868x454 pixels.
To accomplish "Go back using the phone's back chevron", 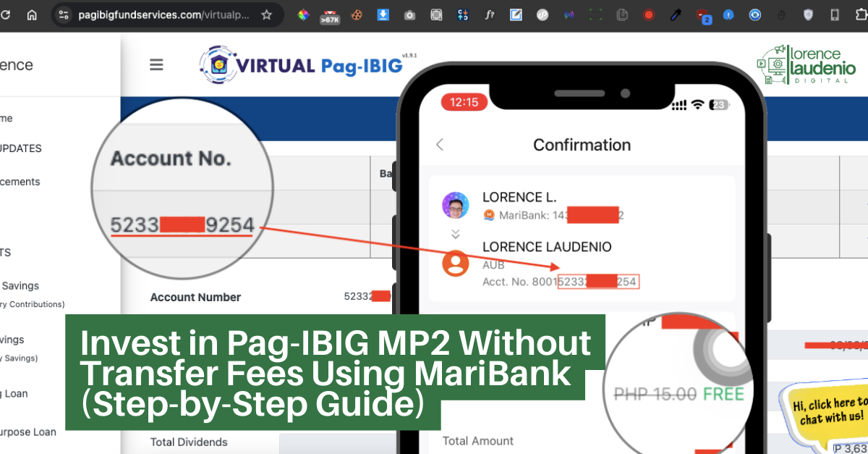I will [440, 145].
